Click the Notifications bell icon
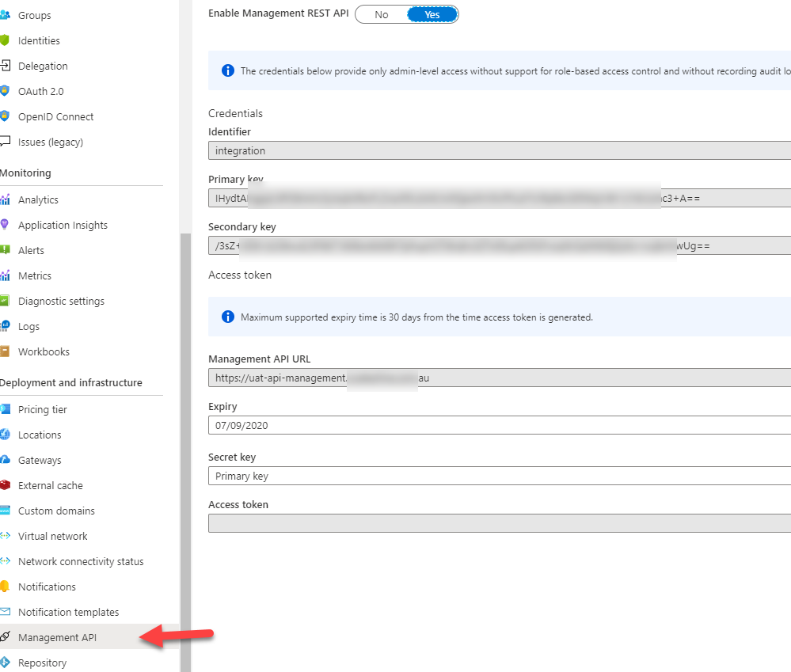Screen dimensions: 791x672 click(5, 587)
